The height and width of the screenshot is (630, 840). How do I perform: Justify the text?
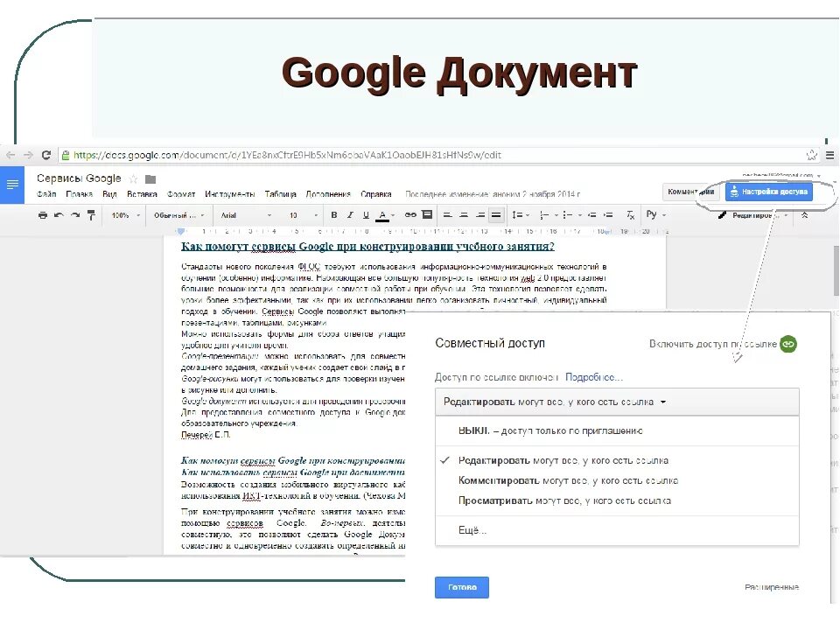[497, 215]
